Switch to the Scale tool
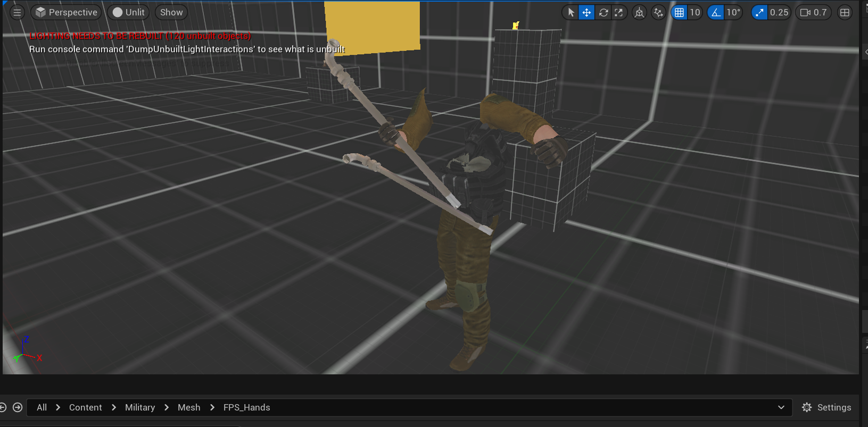Image resolution: width=868 pixels, height=427 pixels. [x=619, y=12]
